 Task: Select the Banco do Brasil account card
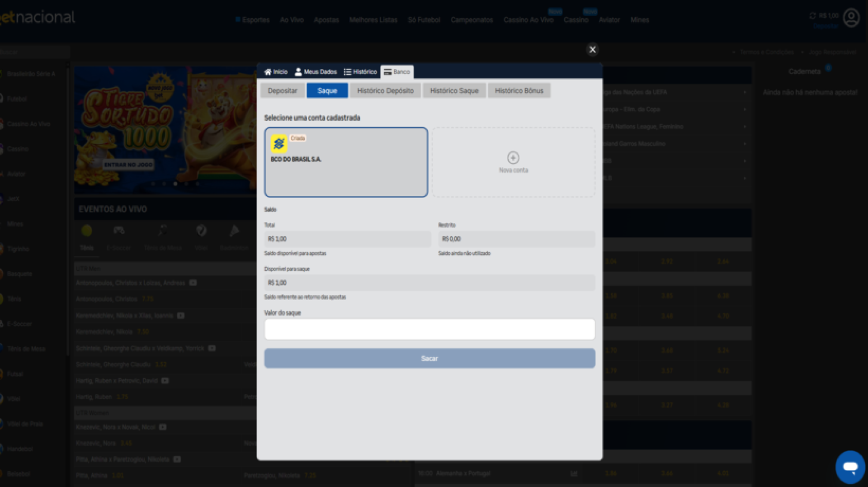point(346,162)
